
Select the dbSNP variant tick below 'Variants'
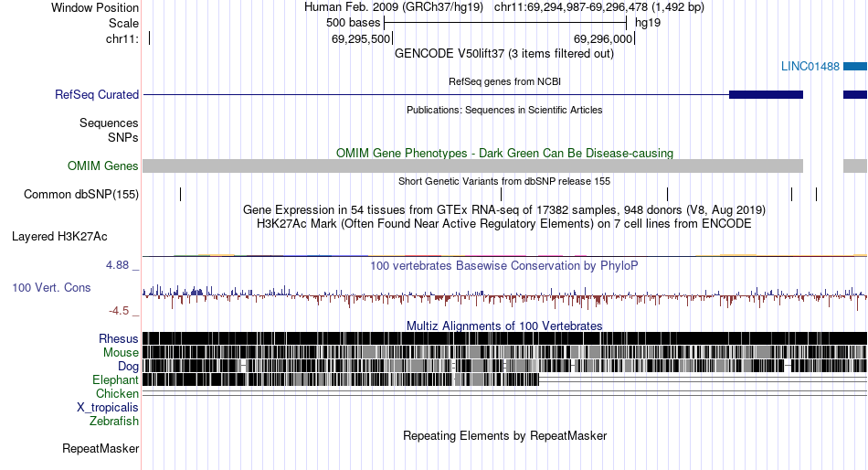(x=501, y=194)
